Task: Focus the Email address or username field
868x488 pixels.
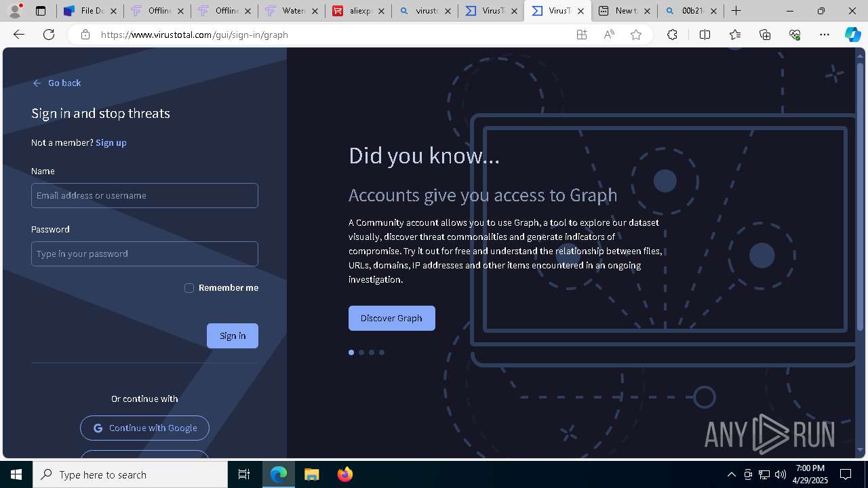Action: [x=144, y=195]
